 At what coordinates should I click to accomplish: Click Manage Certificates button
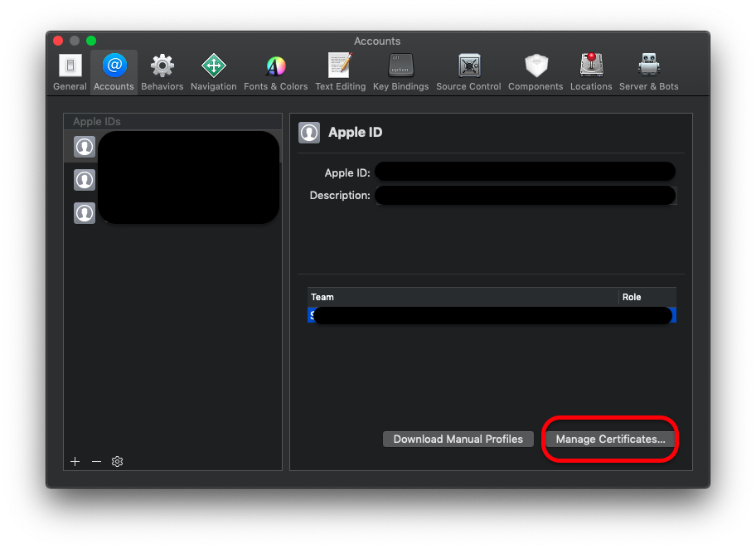[610, 439]
